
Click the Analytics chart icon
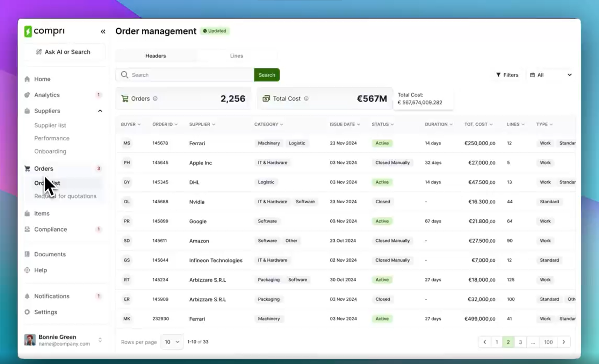[x=27, y=95]
